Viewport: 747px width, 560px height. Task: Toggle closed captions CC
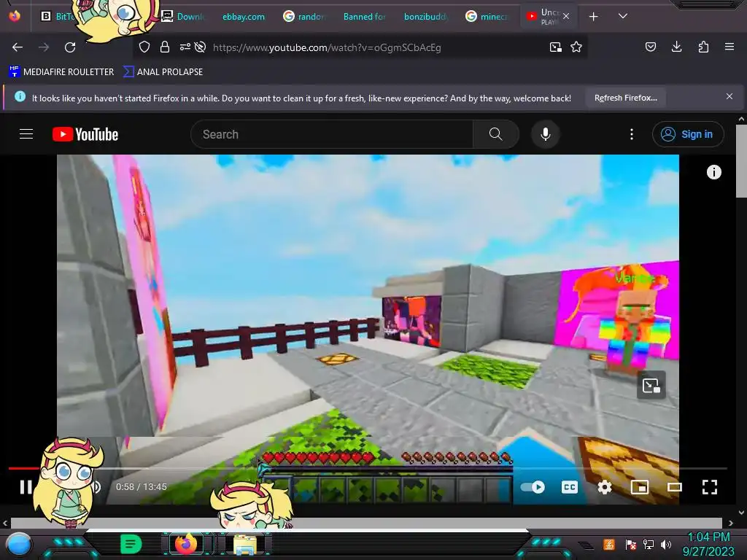(x=569, y=487)
